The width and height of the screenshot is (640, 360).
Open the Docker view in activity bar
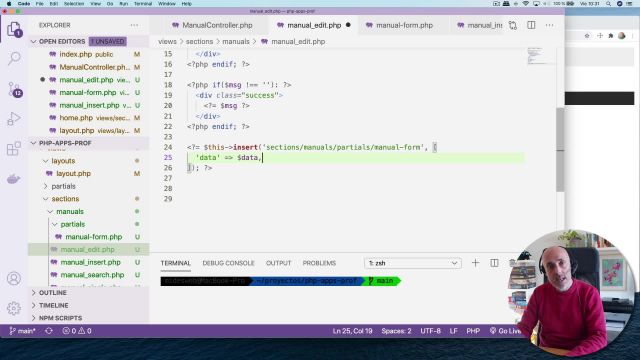(x=14, y=179)
